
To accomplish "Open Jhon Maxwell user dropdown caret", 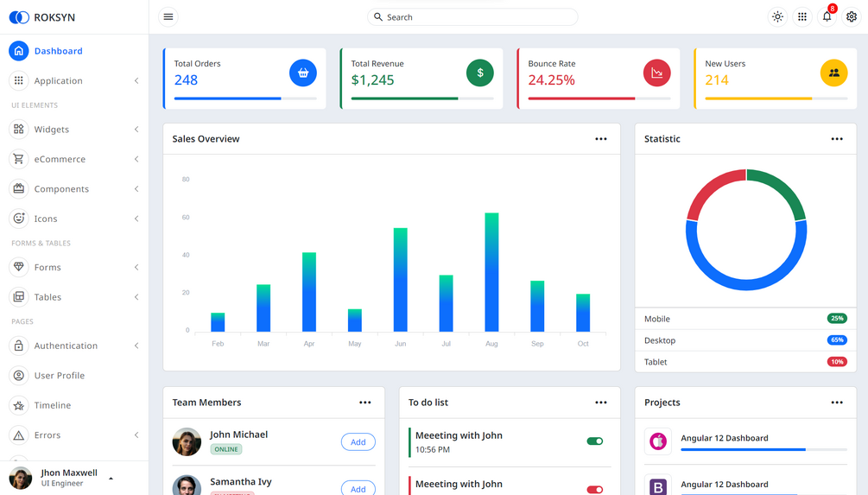I will (x=111, y=479).
